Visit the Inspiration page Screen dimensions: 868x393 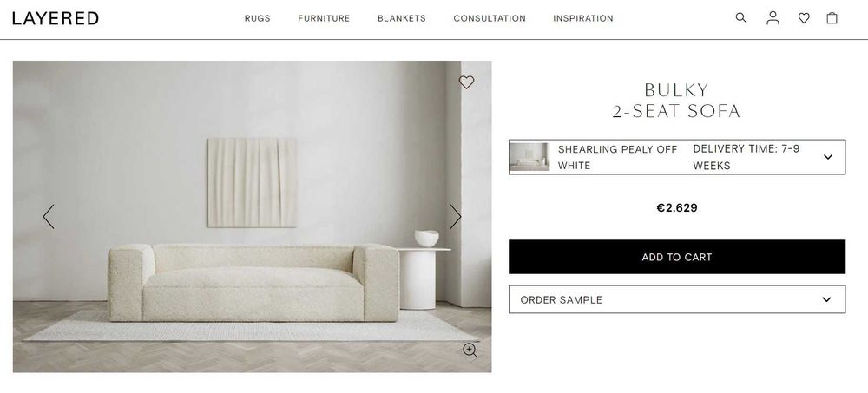click(583, 18)
